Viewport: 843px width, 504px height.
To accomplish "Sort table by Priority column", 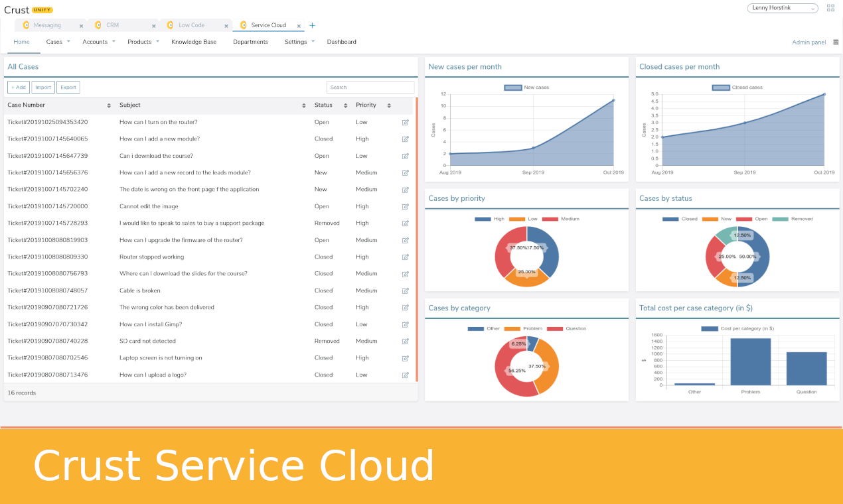I will coord(389,105).
